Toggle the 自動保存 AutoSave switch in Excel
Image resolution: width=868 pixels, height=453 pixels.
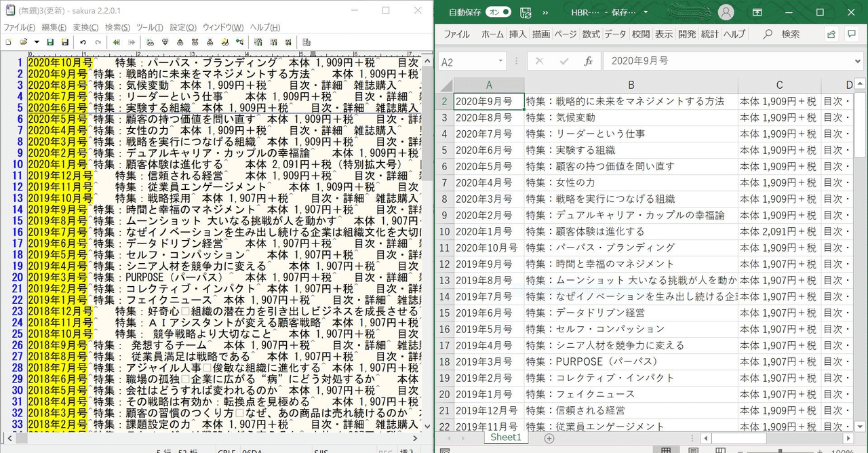(499, 12)
